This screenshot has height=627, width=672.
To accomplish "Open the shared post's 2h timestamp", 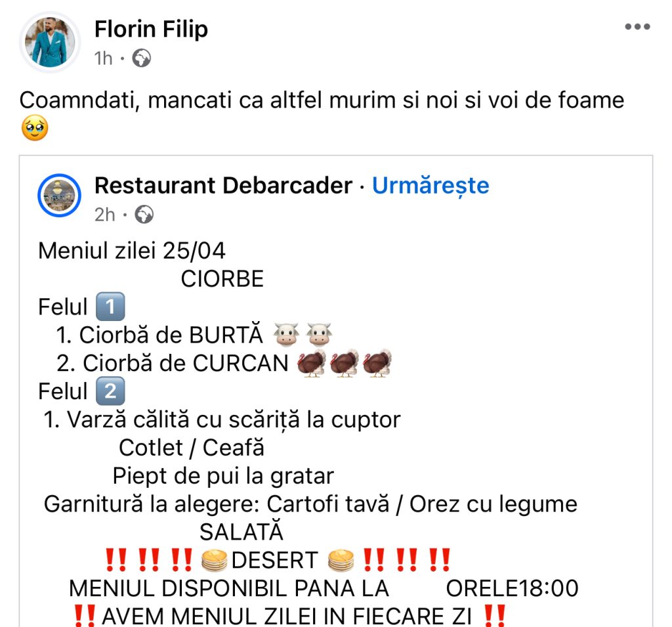I will pyautogui.click(x=104, y=215).
